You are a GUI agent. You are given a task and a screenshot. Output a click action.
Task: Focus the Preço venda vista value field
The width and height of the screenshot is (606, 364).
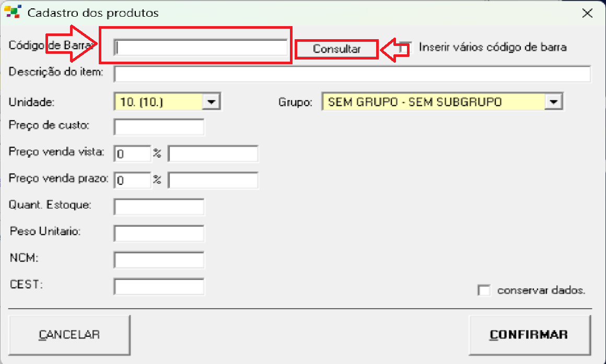pos(213,154)
